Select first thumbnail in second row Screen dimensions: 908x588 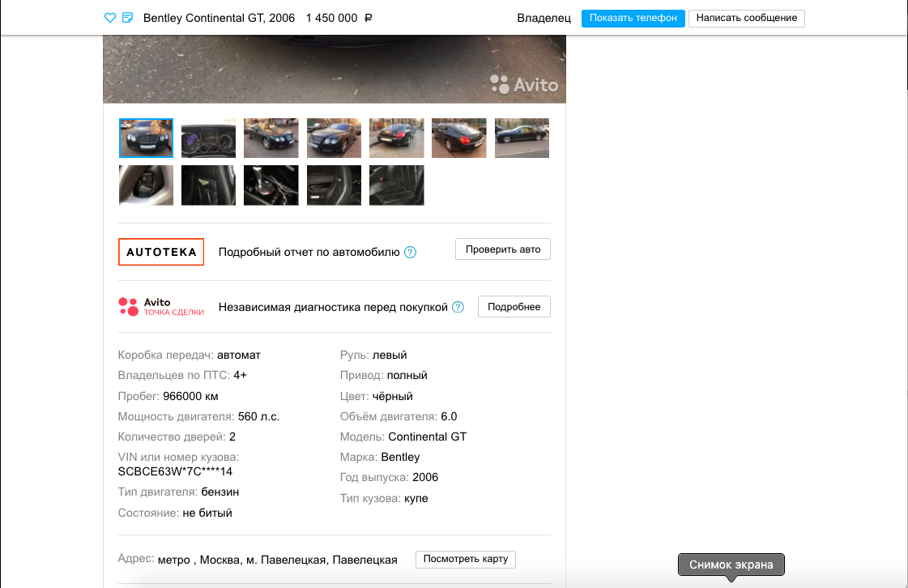click(146, 185)
